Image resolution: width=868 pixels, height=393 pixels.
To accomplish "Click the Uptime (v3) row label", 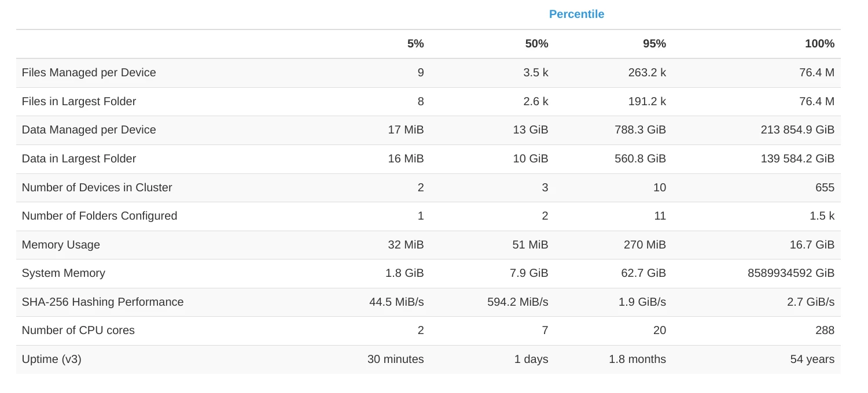I will (52, 359).
